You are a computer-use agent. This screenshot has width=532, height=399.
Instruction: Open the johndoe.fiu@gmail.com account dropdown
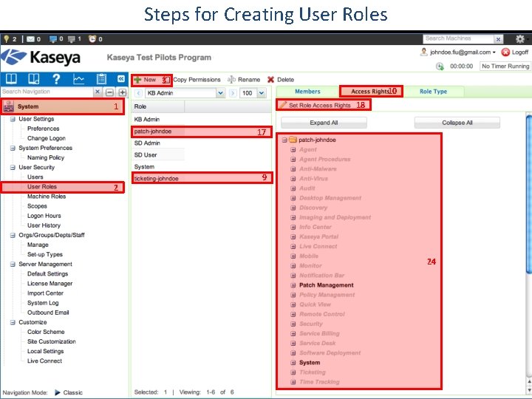point(494,52)
